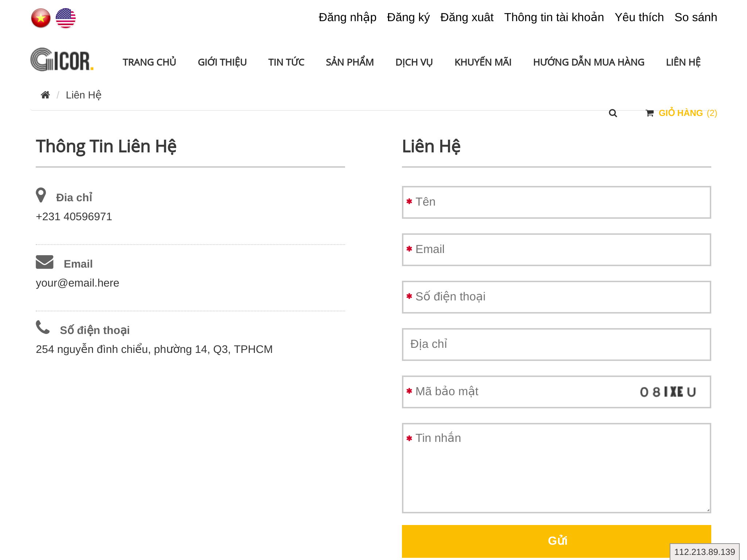This screenshot has width=747, height=560.
Task: Select LIÊN HỆ in main menu
Action: point(683,62)
